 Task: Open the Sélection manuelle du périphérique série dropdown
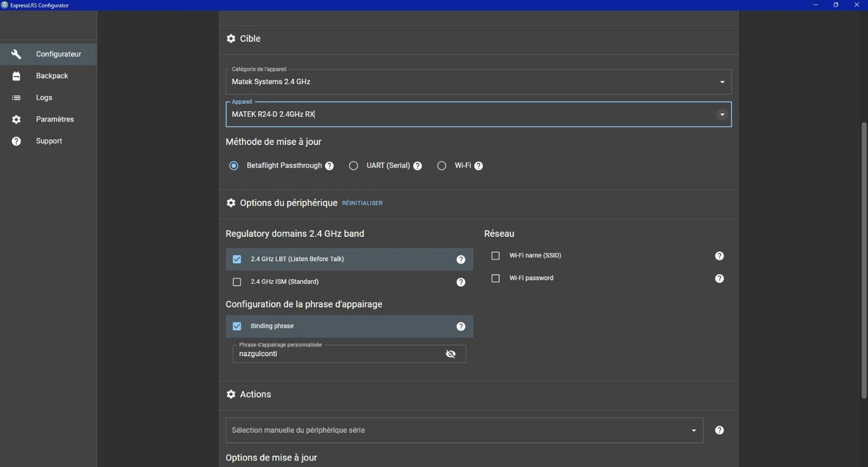(x=693, y=431)
